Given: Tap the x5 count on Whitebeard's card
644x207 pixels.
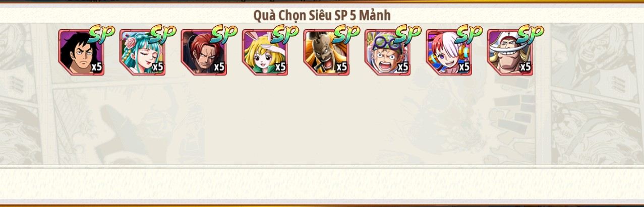Looking at the screenshot, I should [x=525, y=67].
